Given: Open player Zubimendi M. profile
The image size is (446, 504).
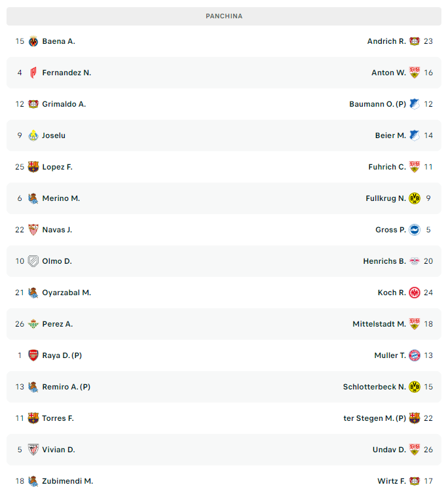Looking at the screenshot, I should point(67,481).
